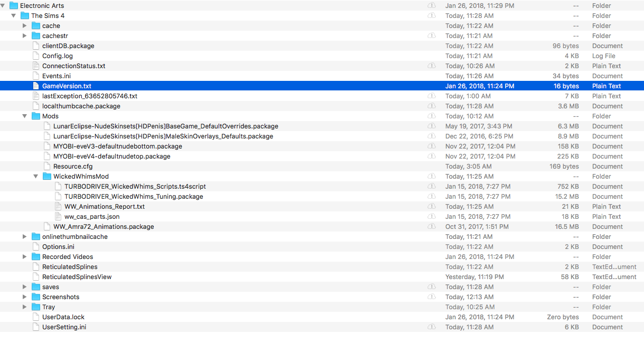Select localthumbcache.package file name
Image resolution: width=644 pixels, height=342 pixels.
click(x=81, y=106)
